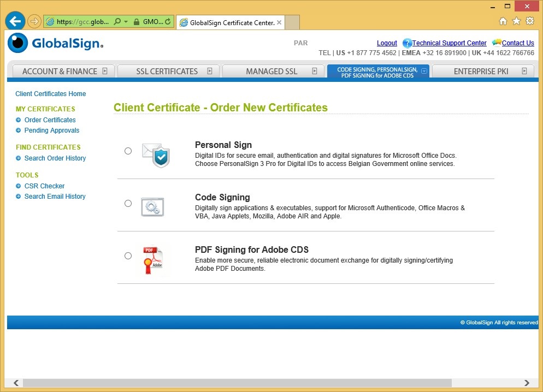Click the browser Back arrow button
The width and height of the screenshot is (543, 392).
click(15, 21)
